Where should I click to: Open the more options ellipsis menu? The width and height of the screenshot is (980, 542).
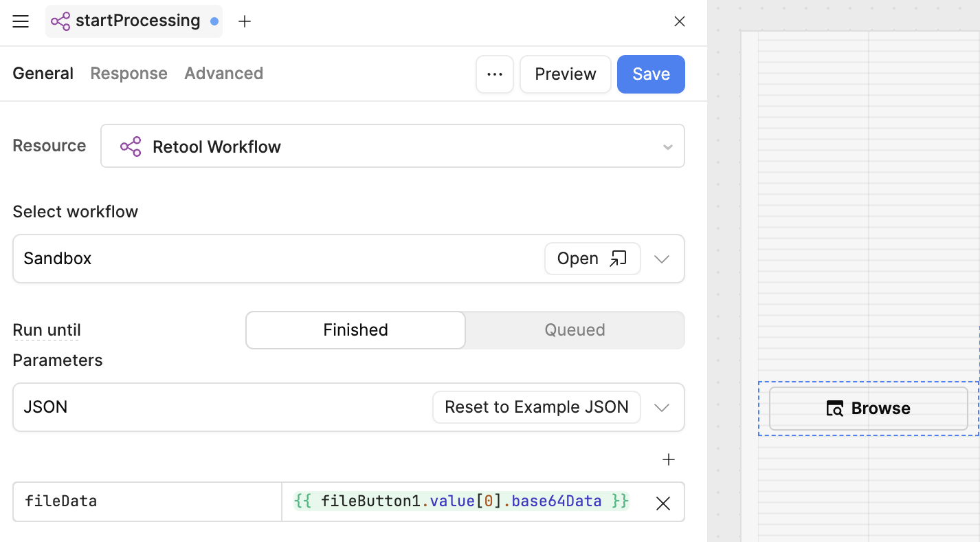coord(495,74)
